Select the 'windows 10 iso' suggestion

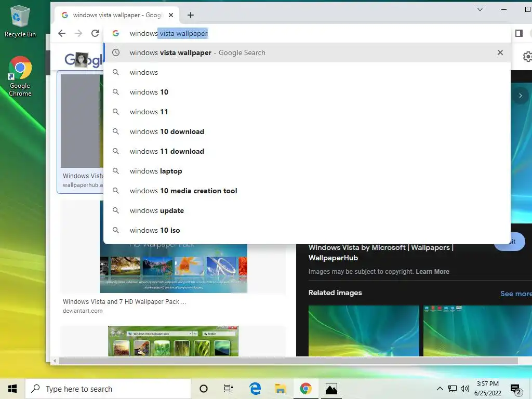coord(307,230)
